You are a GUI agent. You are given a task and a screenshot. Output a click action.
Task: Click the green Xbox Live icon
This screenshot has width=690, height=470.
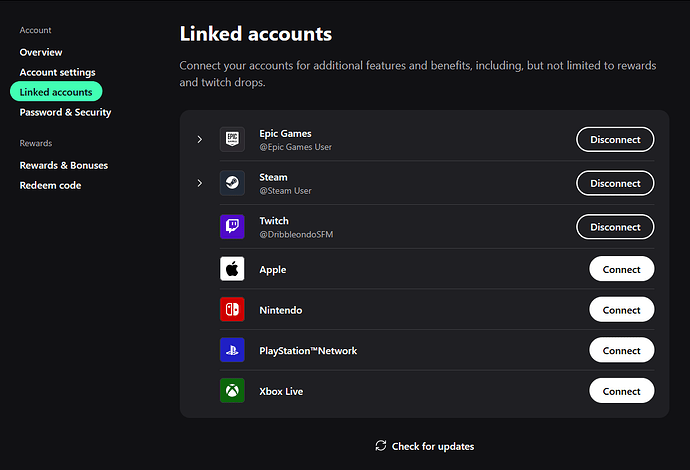point(232,391)
